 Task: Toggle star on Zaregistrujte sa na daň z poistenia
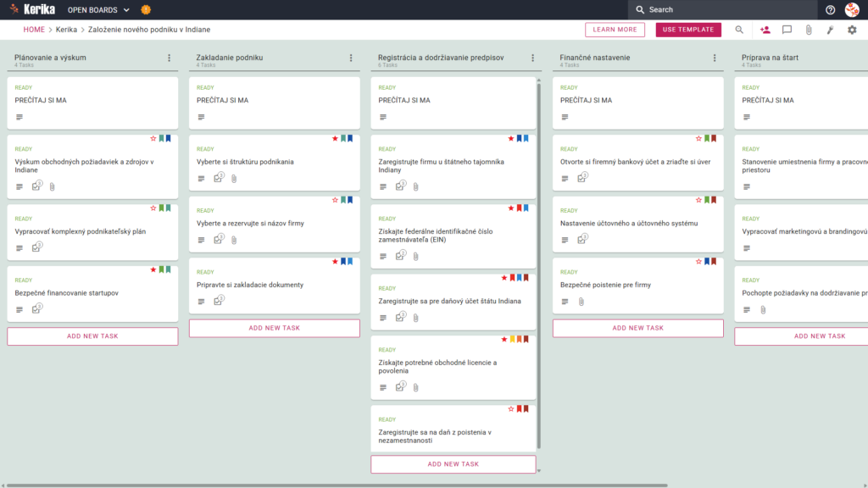point(511,409)
